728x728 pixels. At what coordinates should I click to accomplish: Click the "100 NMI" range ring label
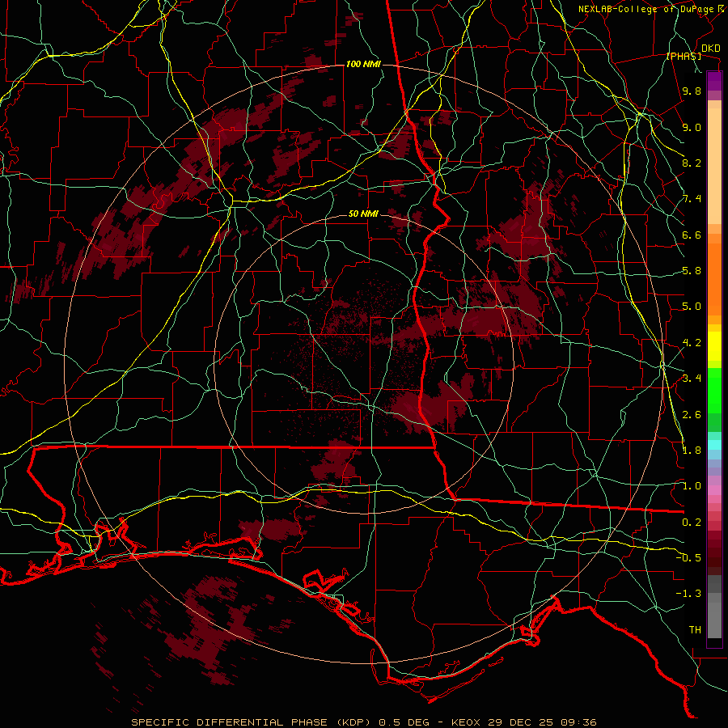[363, 64]
